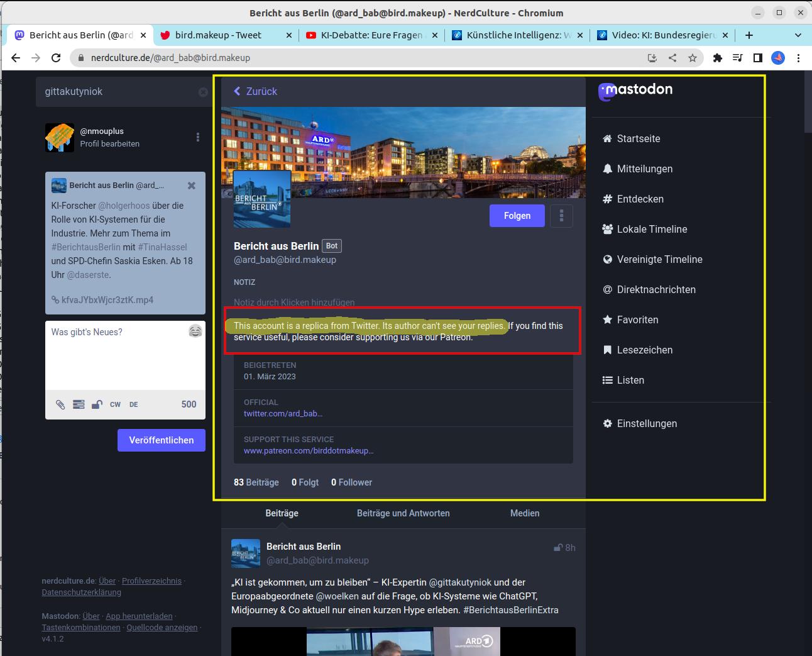812x656 pixels.
Task: Open Einstellungen gear settings
Action: (x=640, y=423)
